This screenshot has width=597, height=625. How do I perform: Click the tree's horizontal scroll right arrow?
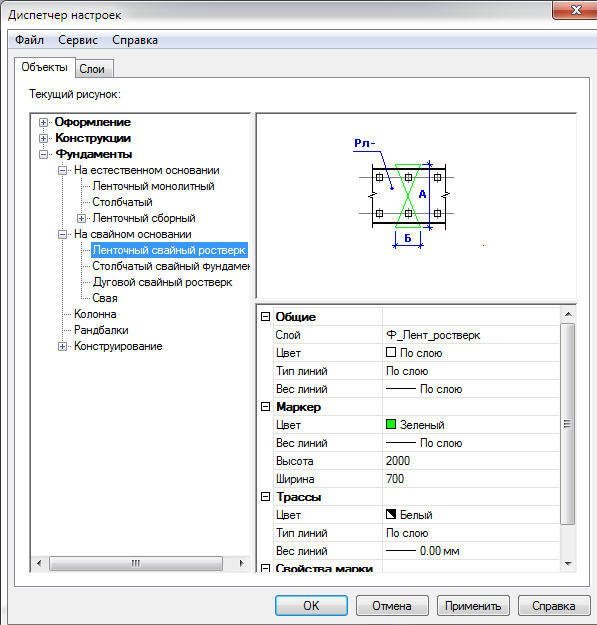click(242, 563)
